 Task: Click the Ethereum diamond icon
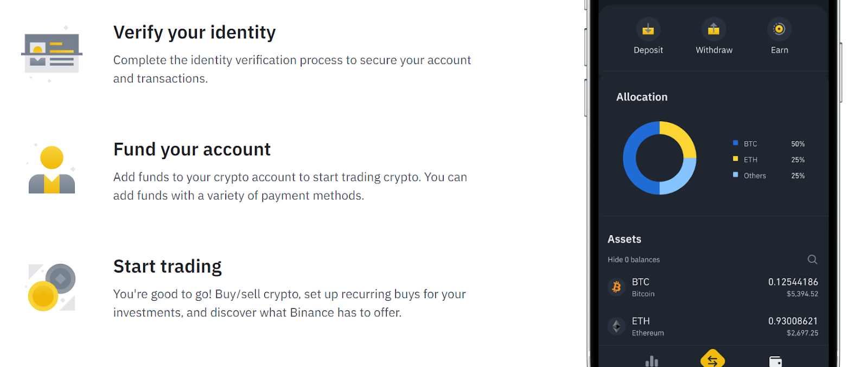(x=616, y=326)
